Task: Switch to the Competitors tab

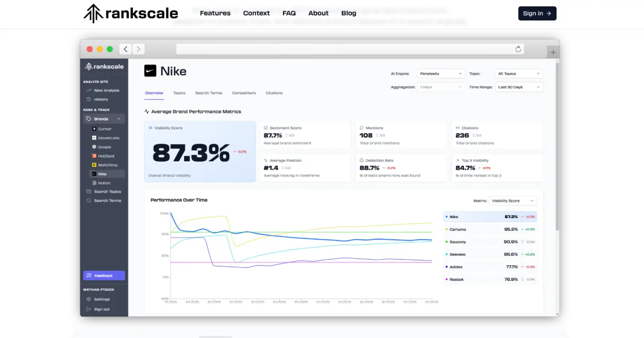Action: 244,93
